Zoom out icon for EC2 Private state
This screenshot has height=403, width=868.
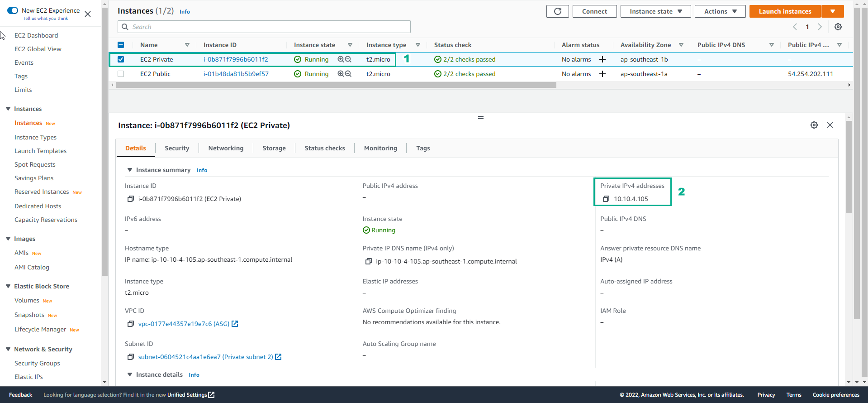coord(348,59)
